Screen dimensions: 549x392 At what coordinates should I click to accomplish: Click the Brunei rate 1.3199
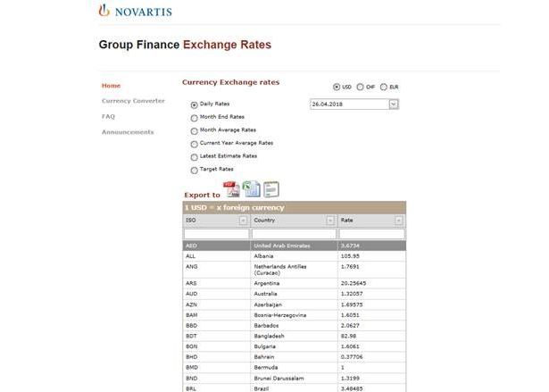pyautogui.click(x=372, y=379)
